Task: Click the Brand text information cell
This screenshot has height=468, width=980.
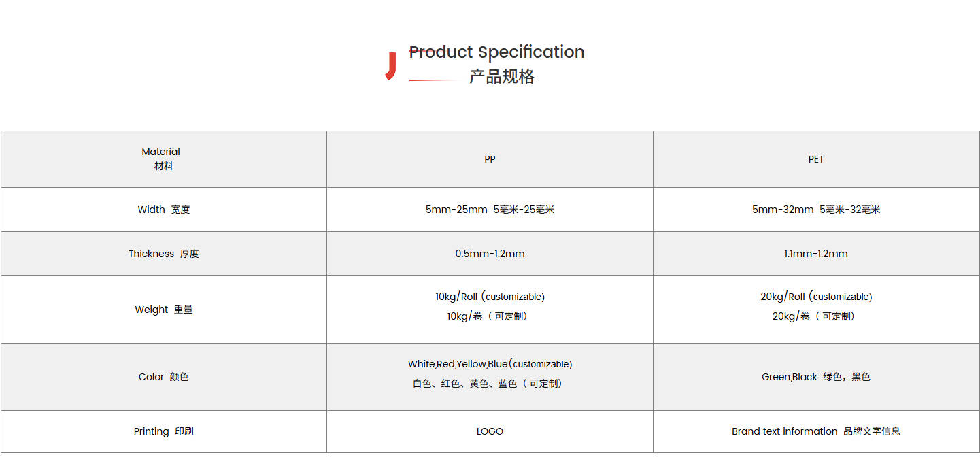Action: point(816,431)
